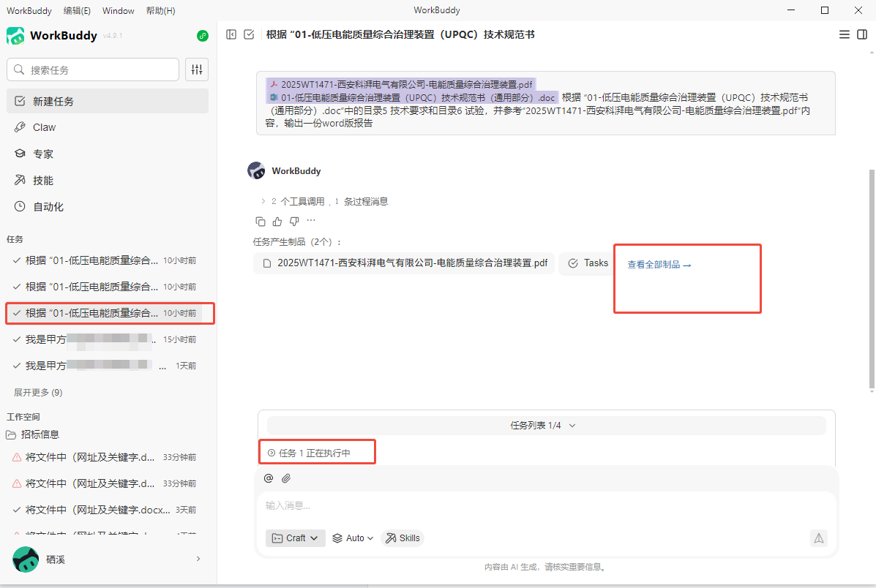Click the new task icon beside title
Image resolution: width=876 pixels, height=588 pixels.
(249, 34)
